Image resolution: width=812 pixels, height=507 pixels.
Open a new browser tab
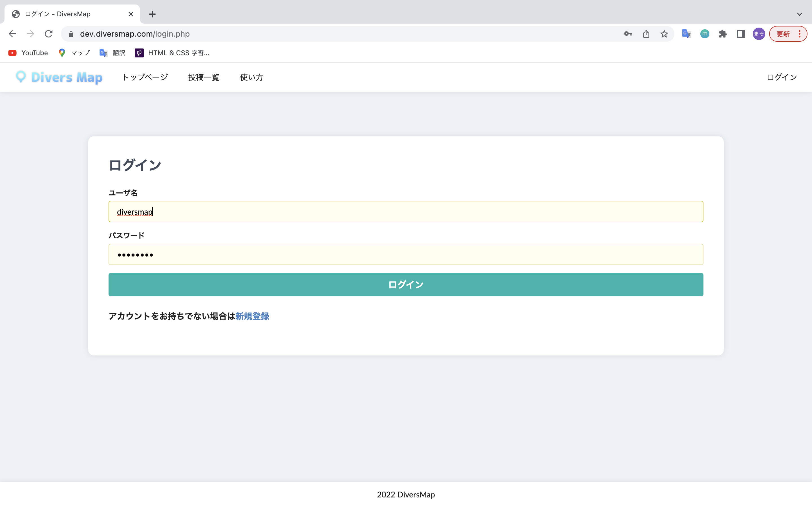click(152, 14)
